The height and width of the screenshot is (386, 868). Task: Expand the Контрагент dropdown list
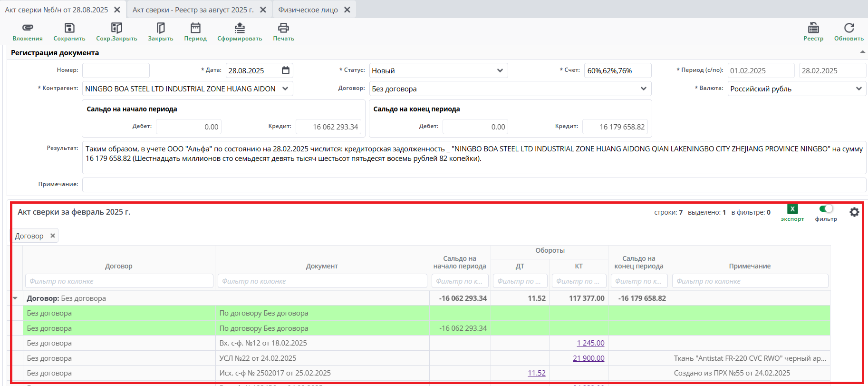coord(285,89)
